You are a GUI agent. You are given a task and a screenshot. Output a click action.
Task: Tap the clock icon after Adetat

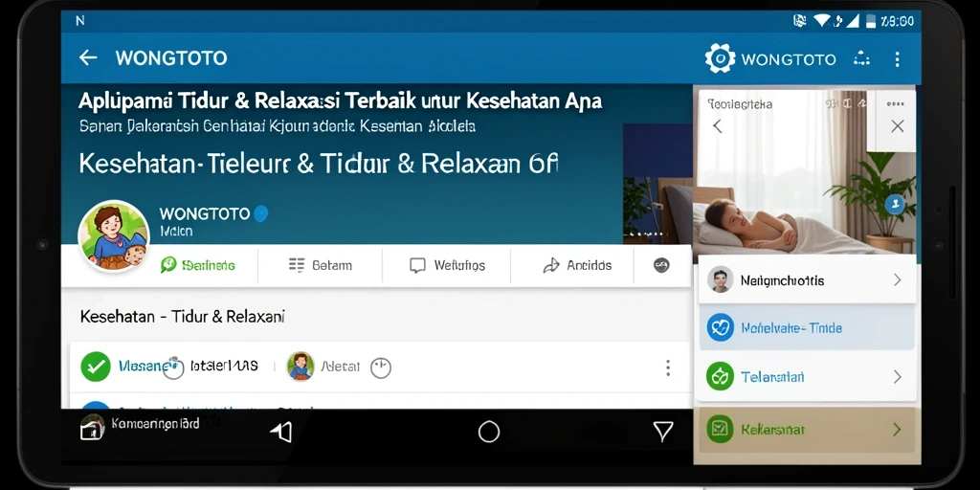point(381,367)
